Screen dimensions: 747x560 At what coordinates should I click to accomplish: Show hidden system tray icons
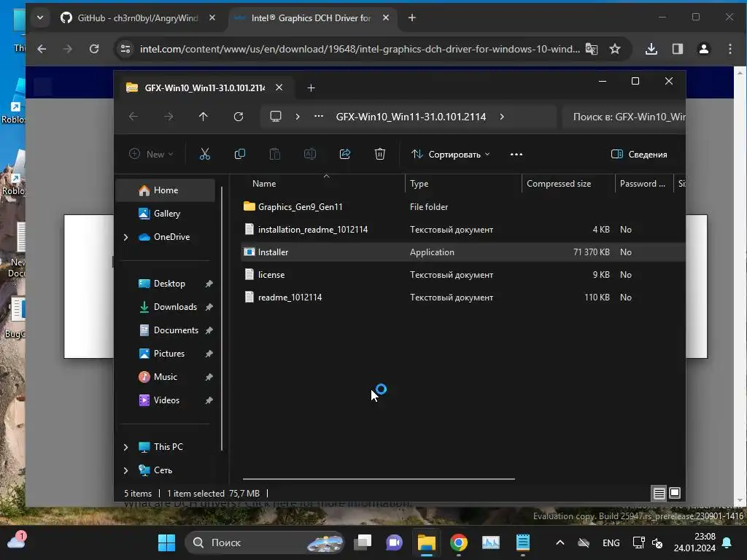coord(560,542)
